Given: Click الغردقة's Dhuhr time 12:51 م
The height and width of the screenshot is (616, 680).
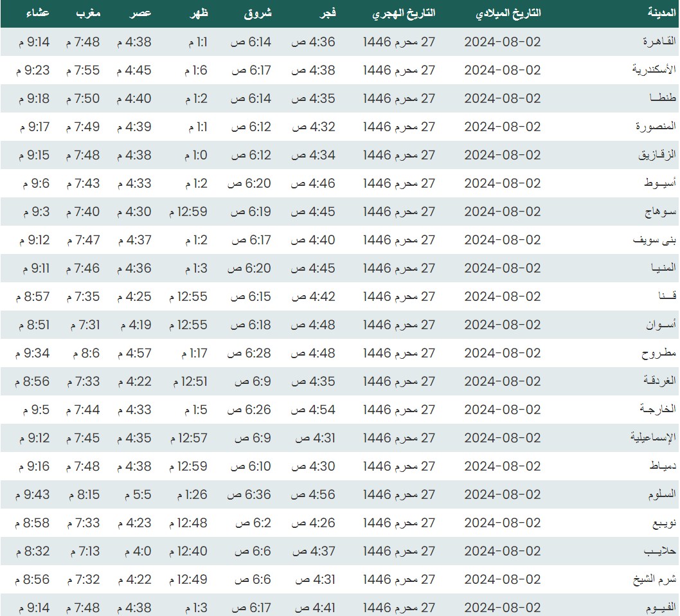Looking at the screenshot, I should coord(190,381).
